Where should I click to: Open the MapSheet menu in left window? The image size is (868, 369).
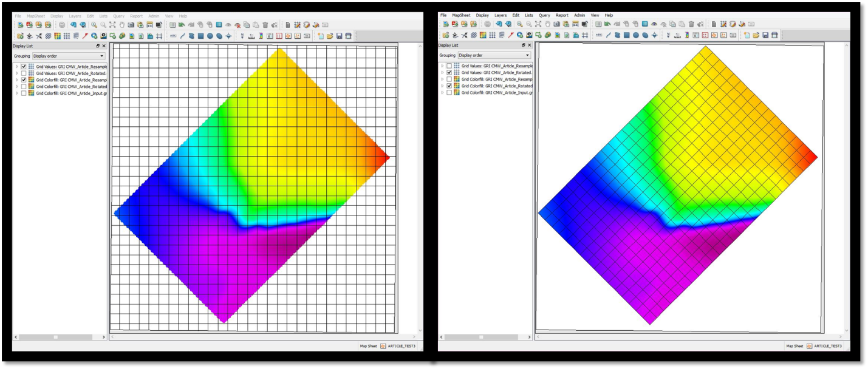(x=35, y=15)
